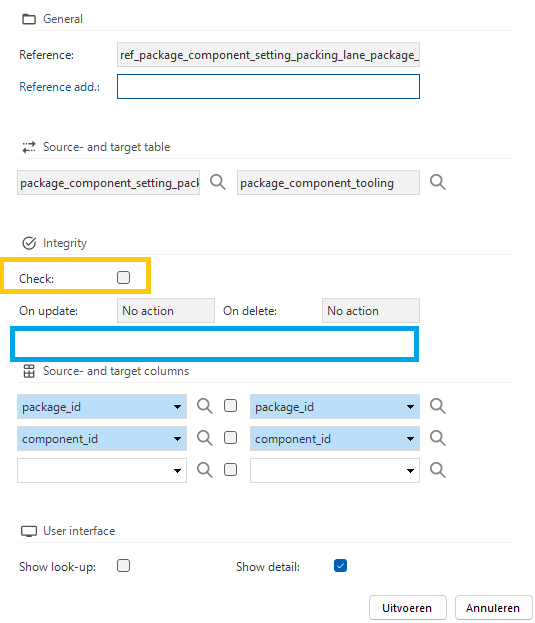This screenshot has width=535, height=623.
Task: Expand the source package_id dropdown
Action: coord(177,407)
